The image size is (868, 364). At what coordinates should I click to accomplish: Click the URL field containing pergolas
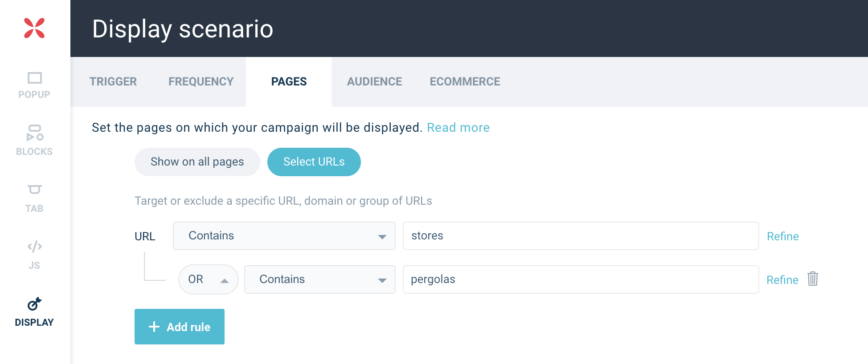[x=580, y=279]
